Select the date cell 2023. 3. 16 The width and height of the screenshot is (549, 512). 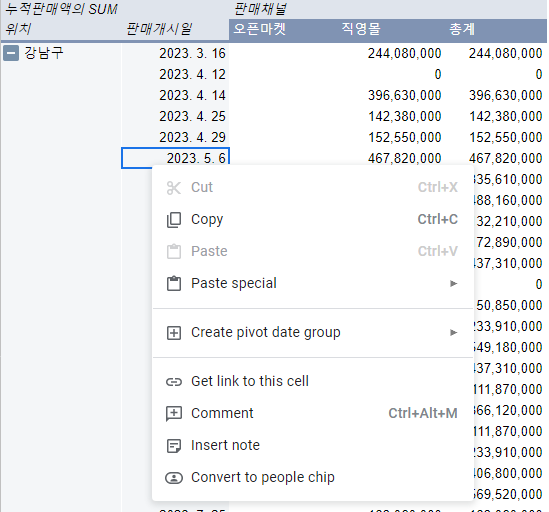(x=192, y=54)
